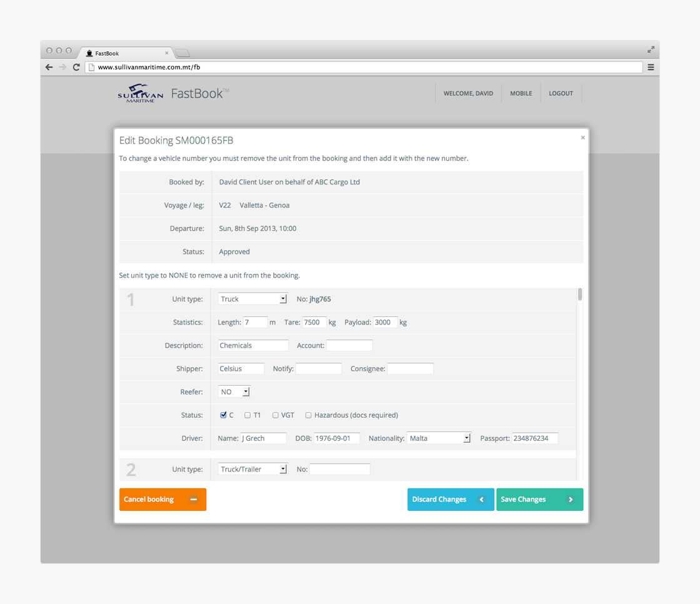Image resolution: width=700 pixels, height=604 pixels.
Task: Click the left arrow icon on Discard Changes
Action: click(481, 500)
